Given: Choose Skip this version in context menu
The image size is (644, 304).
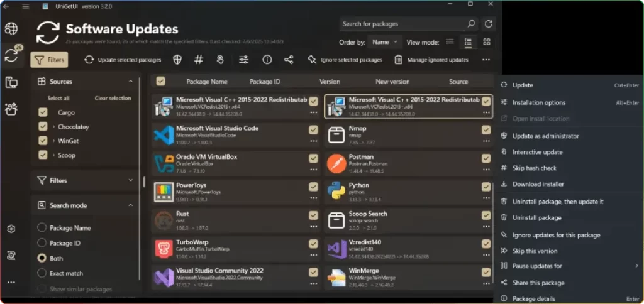Looking at the screenshot, I should [570, 251].
